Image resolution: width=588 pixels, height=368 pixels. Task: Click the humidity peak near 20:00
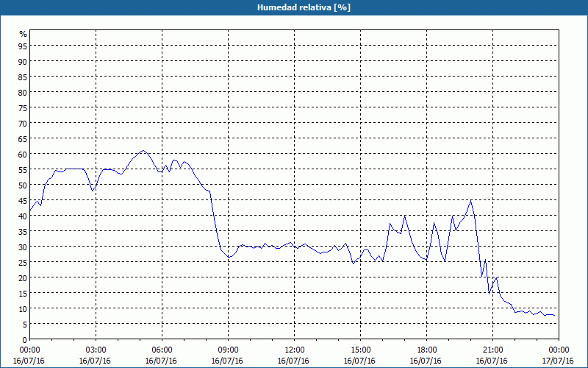coord(471,200)
